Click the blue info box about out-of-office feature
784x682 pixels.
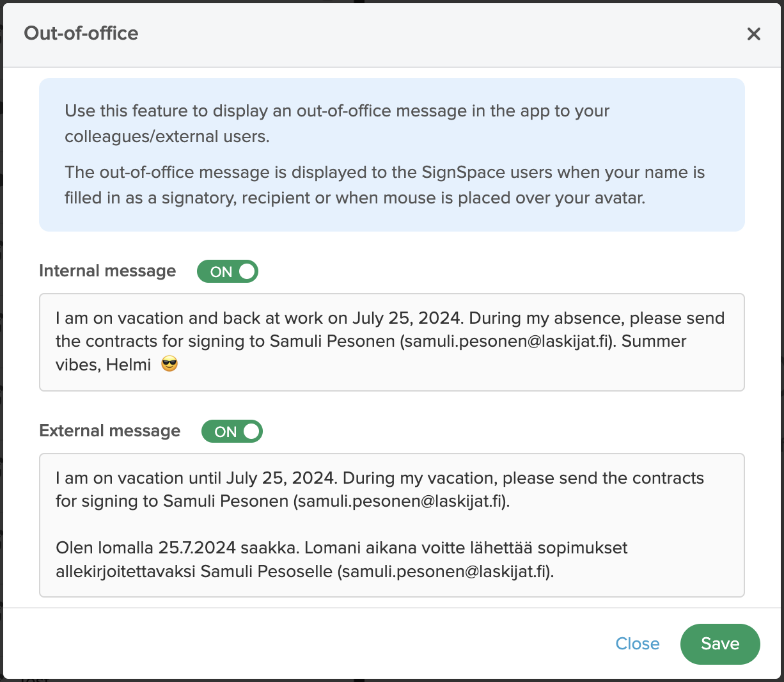(392, 155)
